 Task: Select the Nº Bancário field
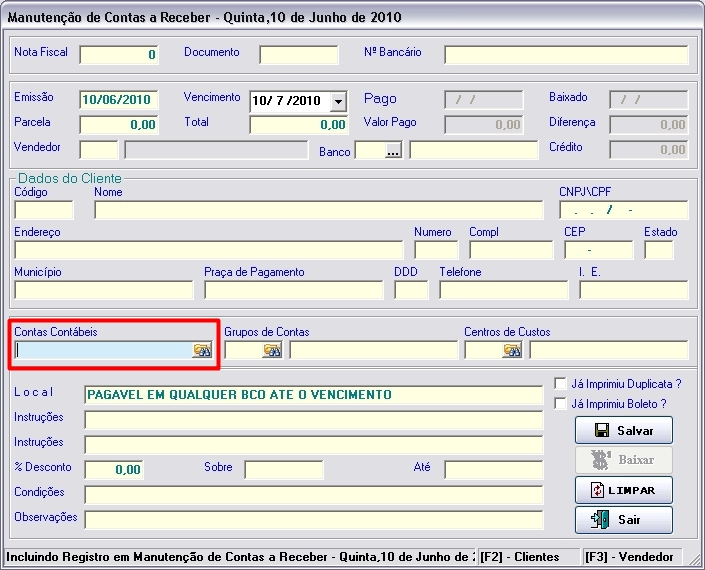566,55
